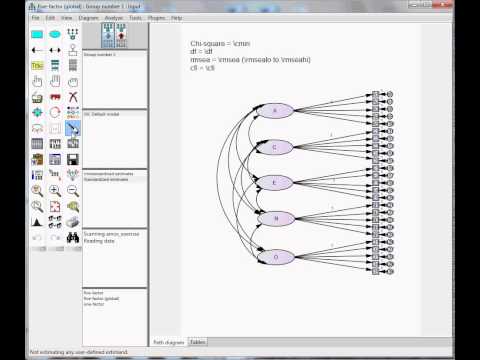Click the specification search binoculars icon
Image resolution: width=480 pixels, height=360 pixels.
tap(73, 238)
